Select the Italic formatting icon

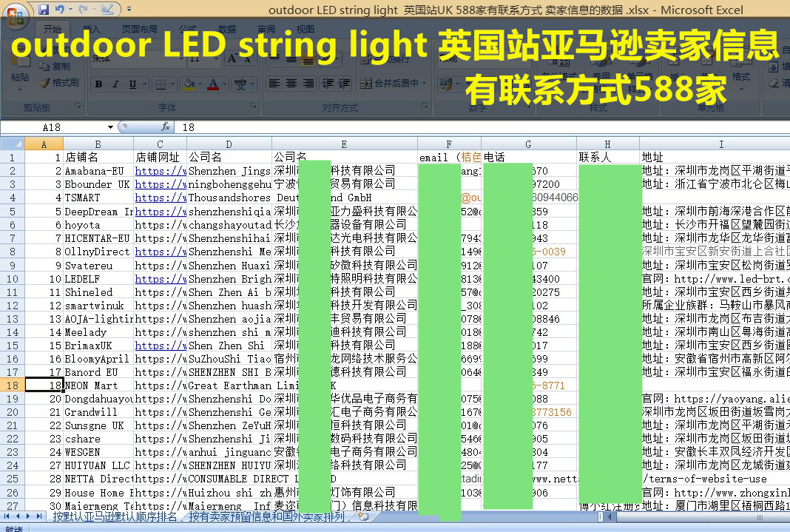115,84
